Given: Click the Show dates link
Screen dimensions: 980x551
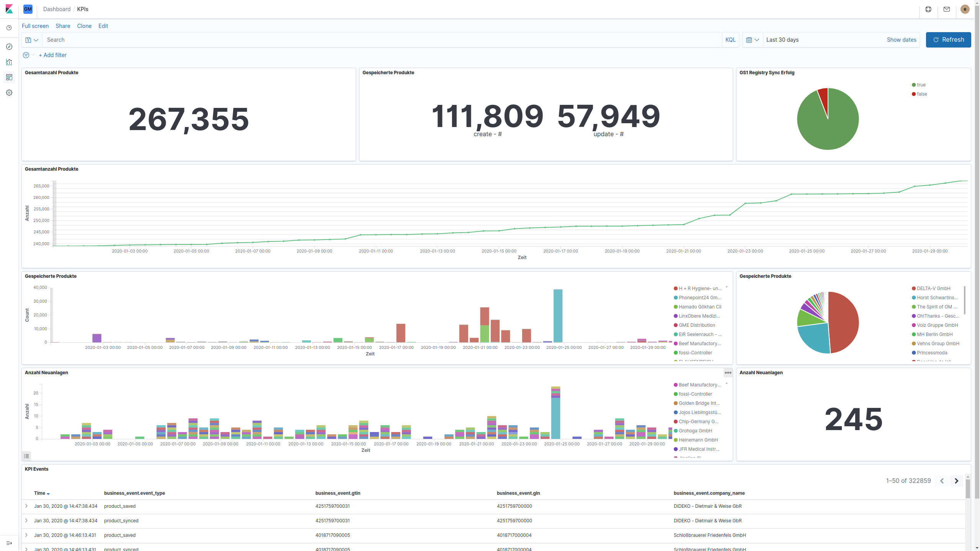Looking at the screenshot, I should (x=901, y=39).
